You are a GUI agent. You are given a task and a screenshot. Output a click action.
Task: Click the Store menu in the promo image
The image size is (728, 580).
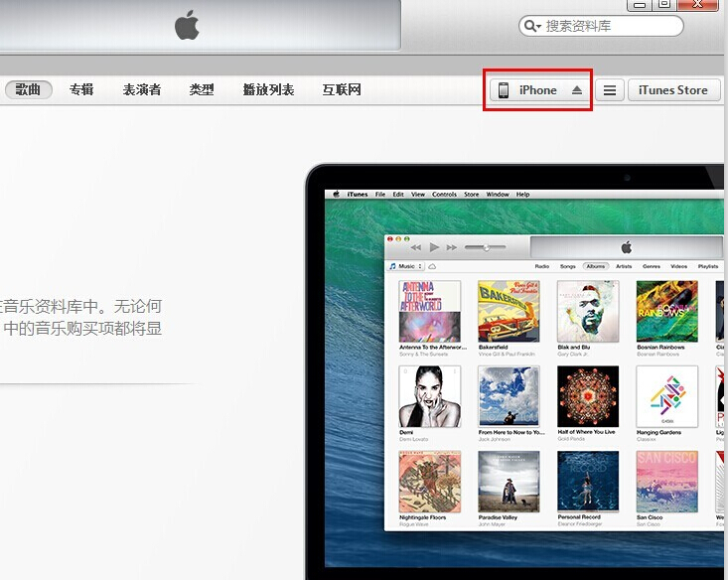coord(471,194)
